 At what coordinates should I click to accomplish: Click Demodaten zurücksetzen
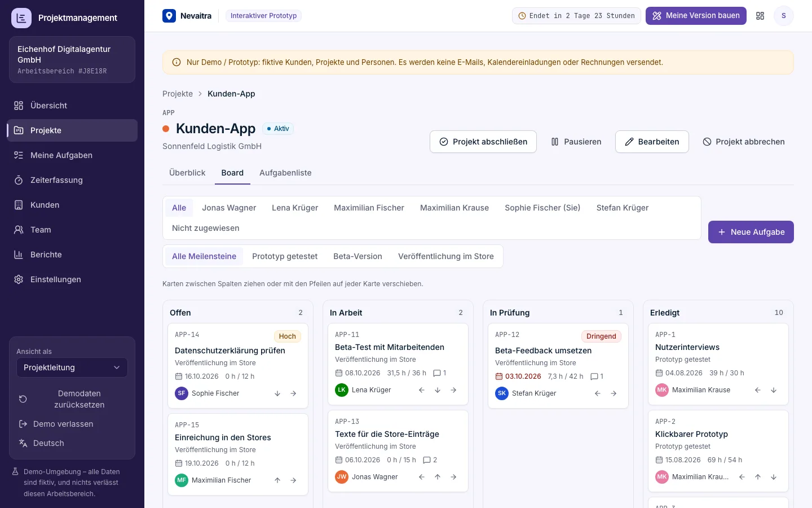tap(72, 399)
